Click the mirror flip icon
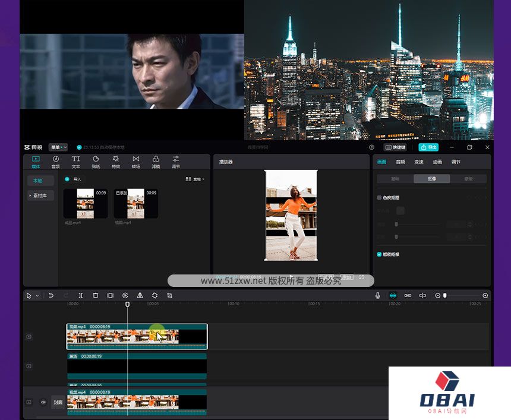The width and height of the screenshot is (511, 420). [140, 295]
